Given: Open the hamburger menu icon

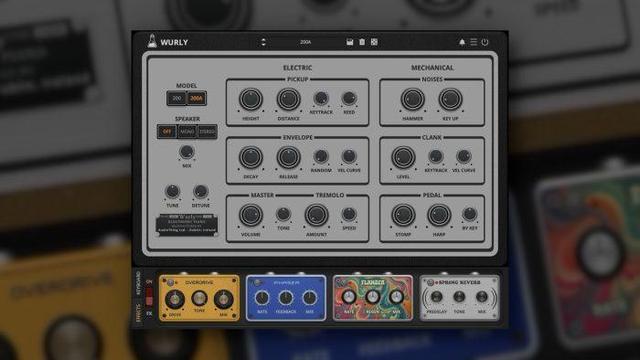Looking at the screenshot, I should pyautogui.click(x=473, y=42).
